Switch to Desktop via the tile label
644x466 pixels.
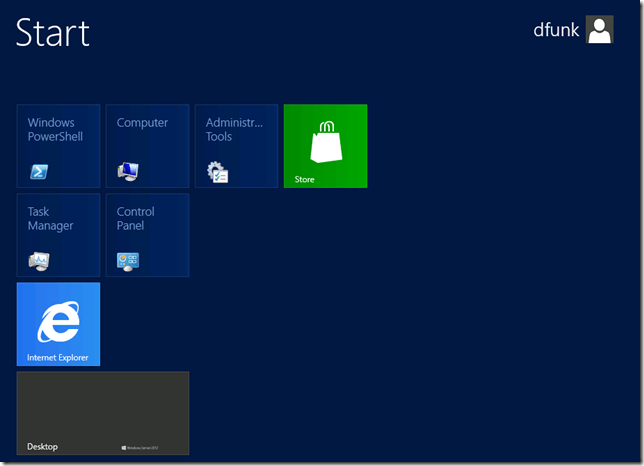click(42, 446)
